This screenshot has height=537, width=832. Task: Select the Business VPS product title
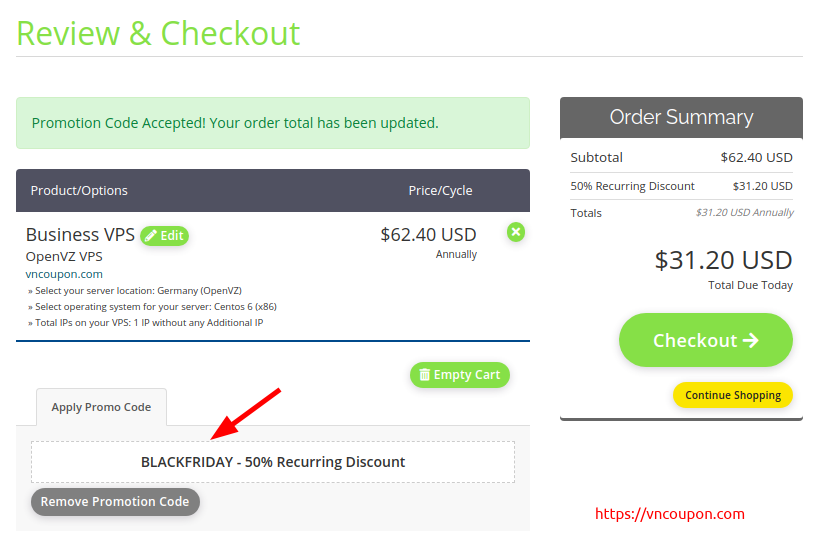80,235
